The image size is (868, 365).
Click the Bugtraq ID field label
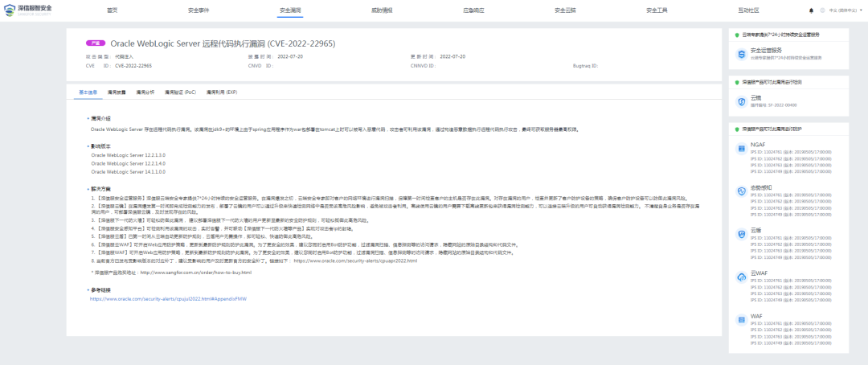tap(586, 65)
